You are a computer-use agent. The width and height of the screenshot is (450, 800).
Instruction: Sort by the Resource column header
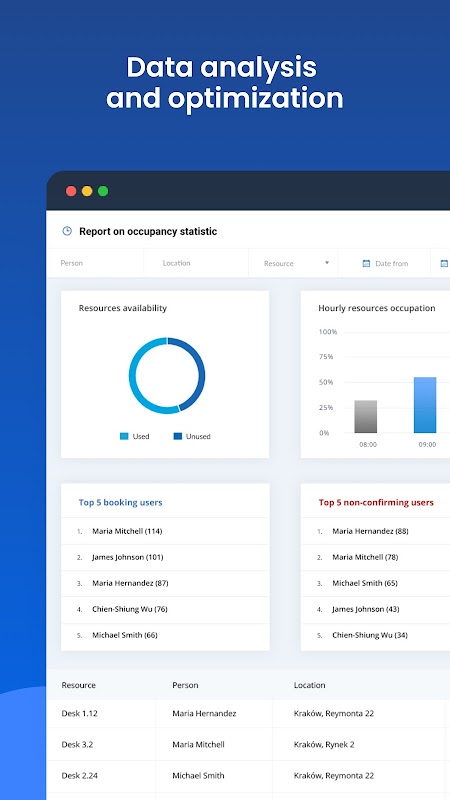79,685
